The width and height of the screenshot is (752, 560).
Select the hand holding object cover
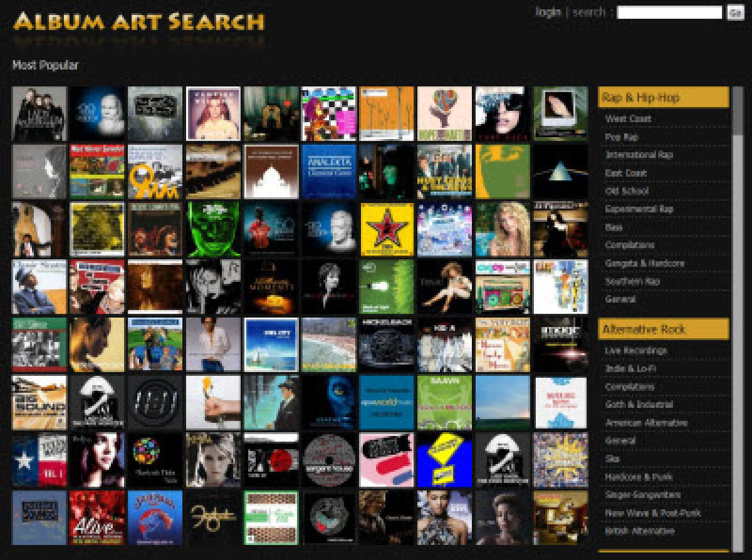(213, 402)
